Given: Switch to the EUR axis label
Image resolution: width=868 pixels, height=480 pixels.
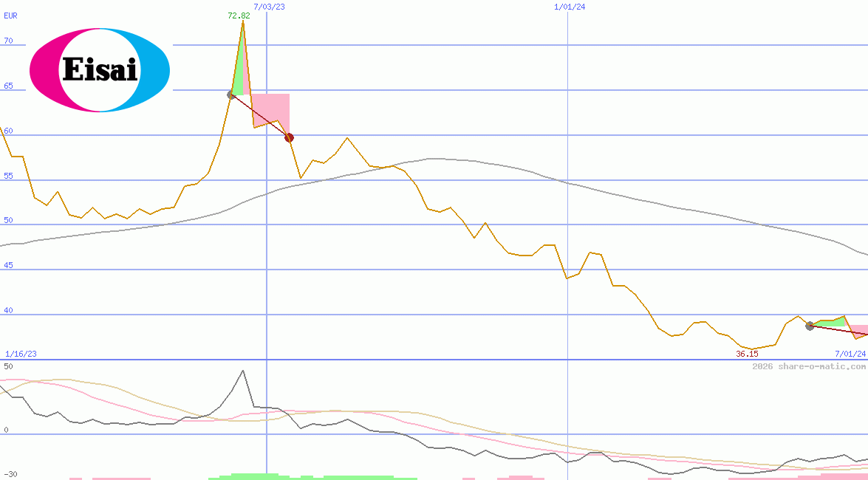Looking at the screenshot, I should [x=10, y=16].
